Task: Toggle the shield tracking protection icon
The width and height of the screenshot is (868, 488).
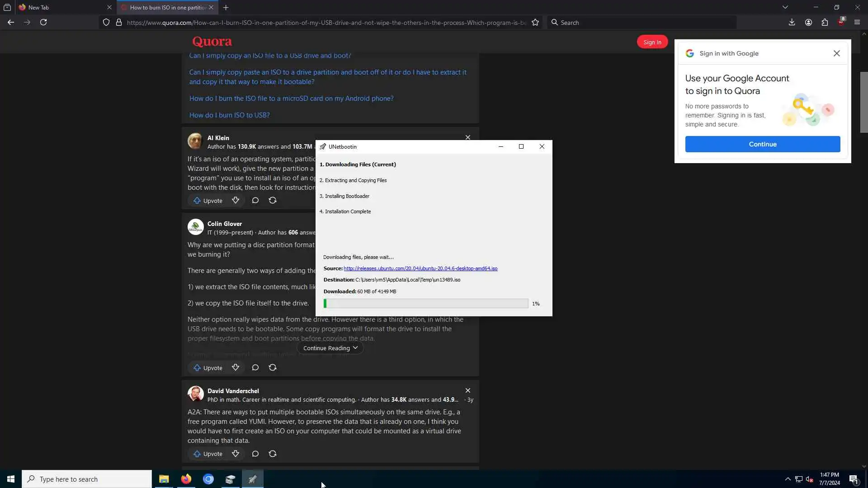Action: click(106, 23)
